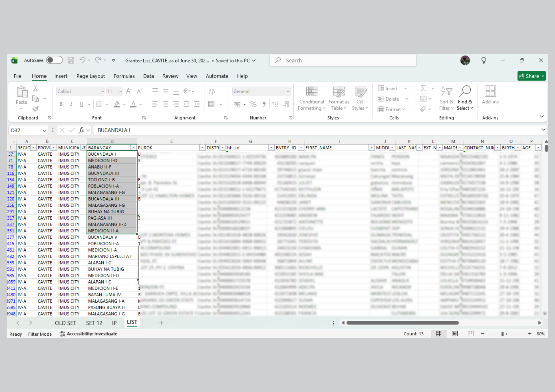Toggle Wrap Text icon
Screen dimensions: 555x392
coord(212,91)
